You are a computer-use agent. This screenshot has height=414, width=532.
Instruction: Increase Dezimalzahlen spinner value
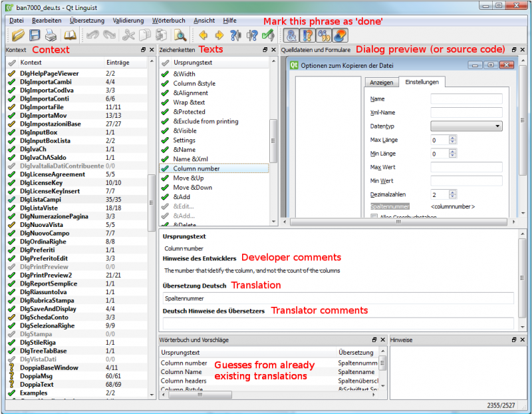[x=453, y=192]
